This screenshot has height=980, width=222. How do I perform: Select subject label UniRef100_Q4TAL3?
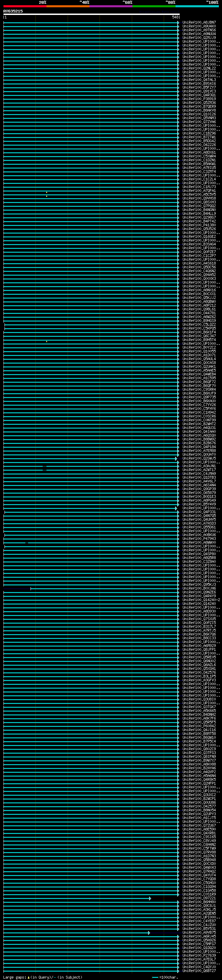[x=199, y=80]
